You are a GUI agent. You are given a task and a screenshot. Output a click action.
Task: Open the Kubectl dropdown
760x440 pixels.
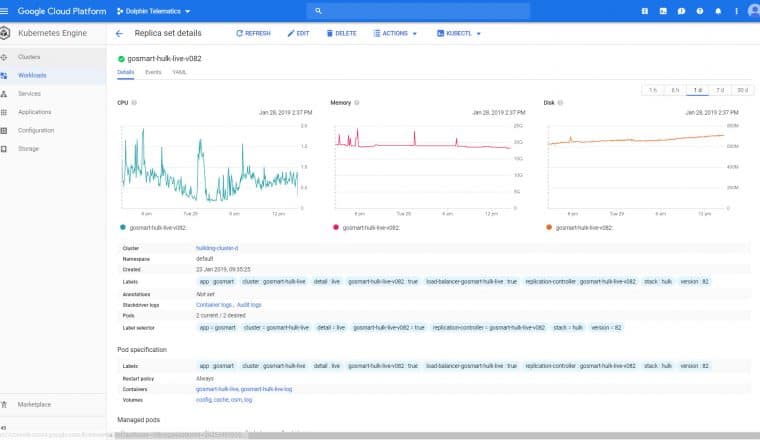(x=459, y=33)
